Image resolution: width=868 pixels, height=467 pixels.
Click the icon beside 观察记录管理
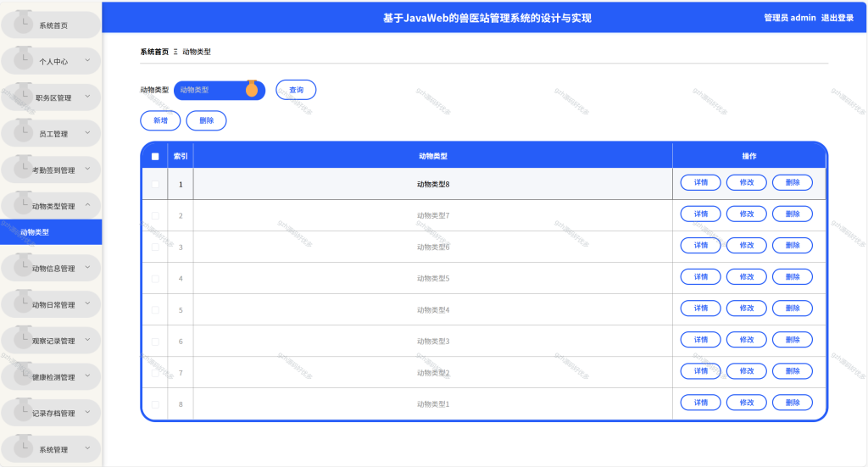[x=23, y=339]
